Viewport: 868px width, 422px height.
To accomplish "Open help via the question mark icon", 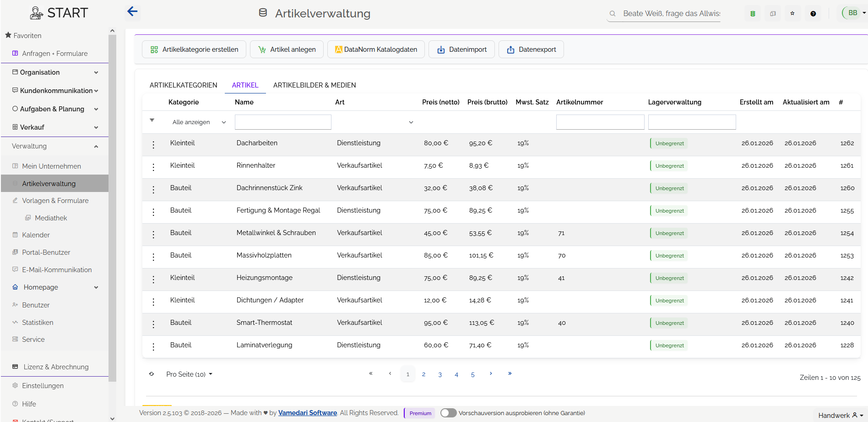I will point(813,13).
